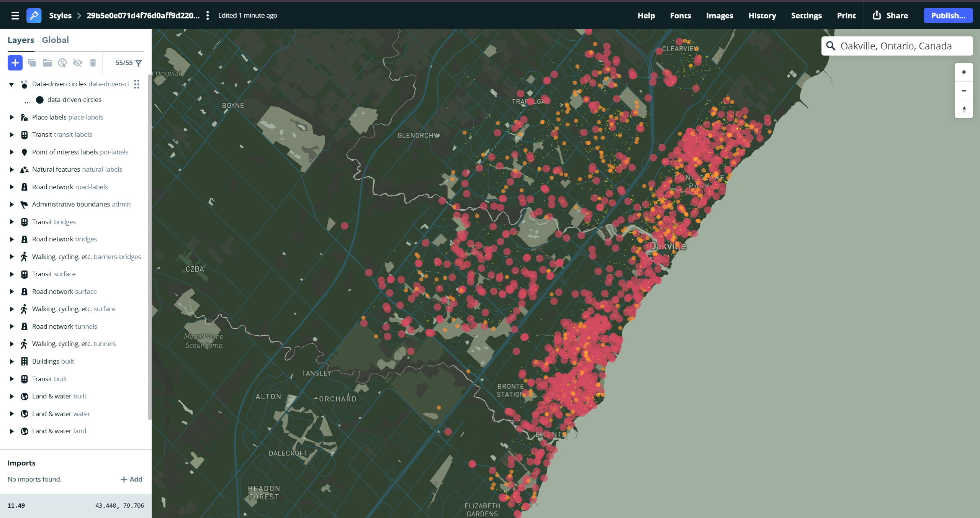Click the select-on-map cursor icon
The image size is (980, 518).
click(62, 63)
